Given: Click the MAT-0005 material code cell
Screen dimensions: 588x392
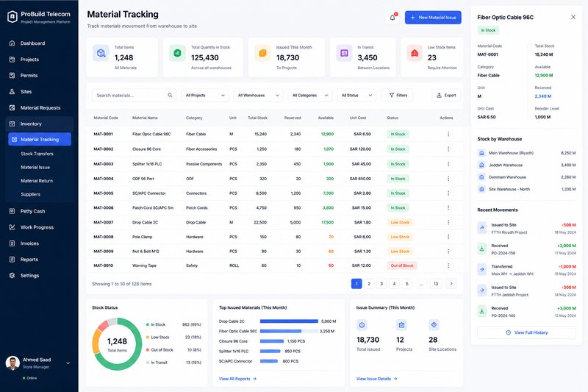Looking at the screenshot, I should [104, 193].
